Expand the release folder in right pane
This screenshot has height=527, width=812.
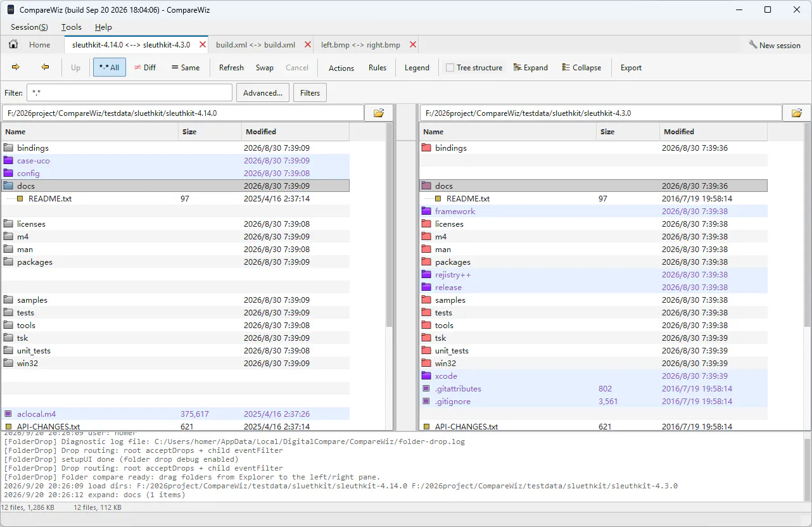(x=426, y=287)
